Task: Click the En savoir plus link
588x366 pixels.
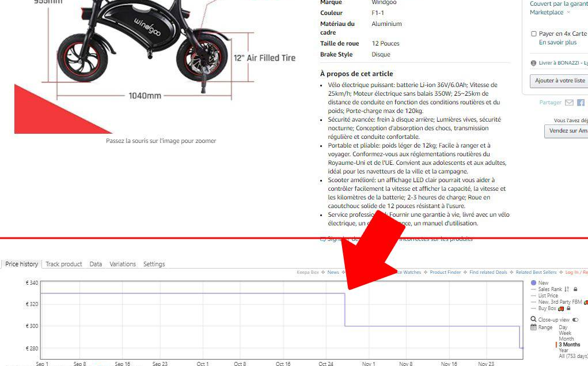Action: click(x=557, y=43)
